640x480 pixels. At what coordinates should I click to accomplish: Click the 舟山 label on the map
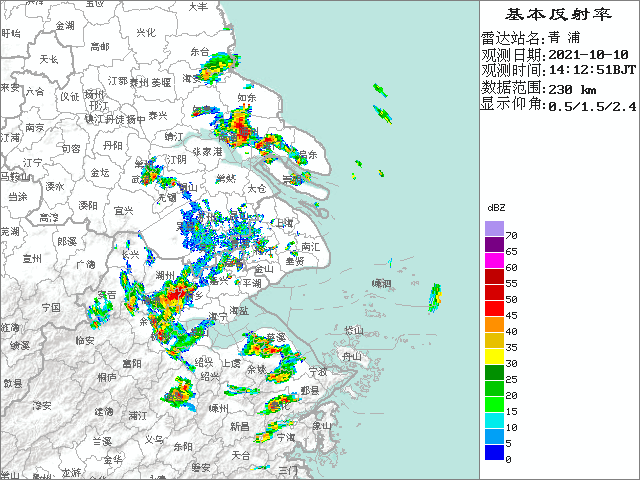point(351,356)
